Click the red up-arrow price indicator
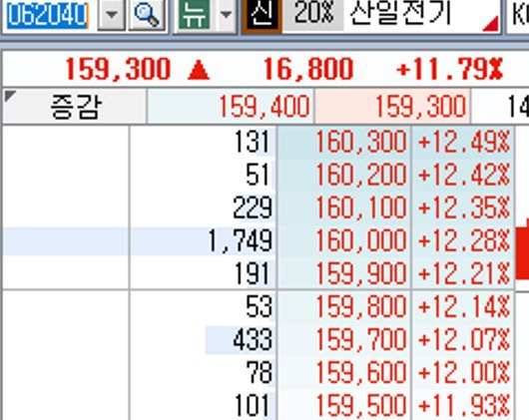This screenshot has height=420, width=529. coord(199,70)
